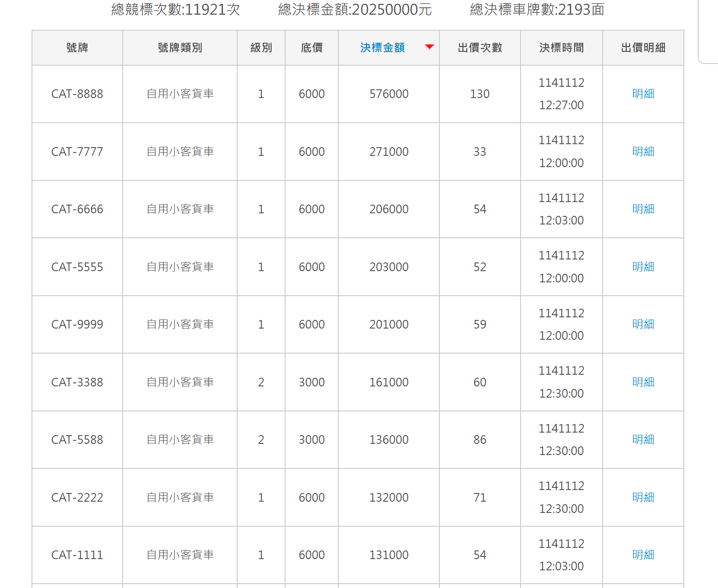This screenshot has width=718, height=588.
Task: Open 明細 link for CAT-2222
Action: (x=643, y=497)
